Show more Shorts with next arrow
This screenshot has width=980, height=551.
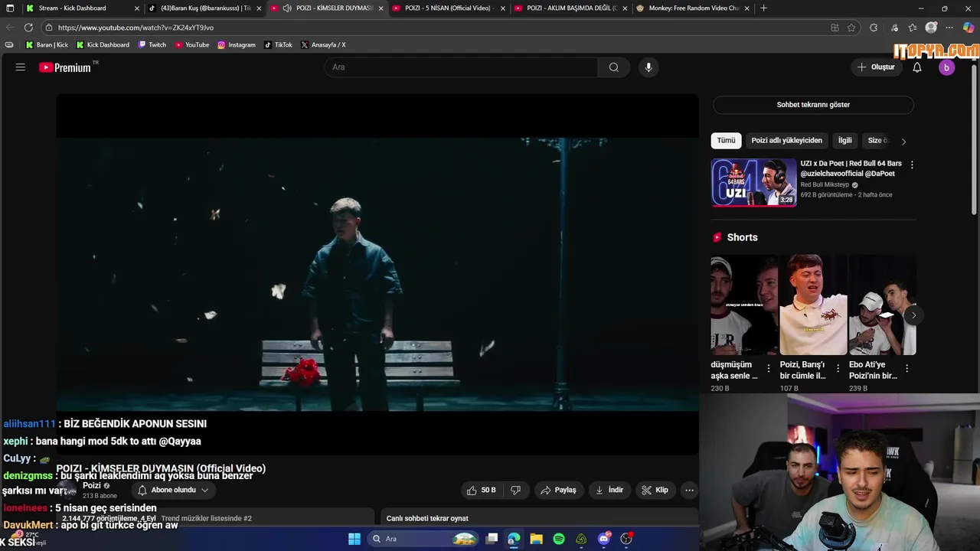913,315
